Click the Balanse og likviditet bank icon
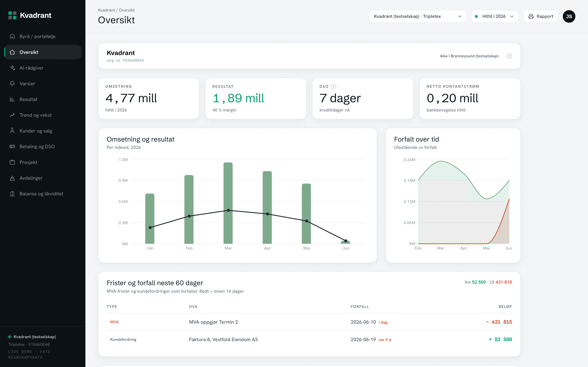Screen dimensions: 588x367 tap(12, 194)
